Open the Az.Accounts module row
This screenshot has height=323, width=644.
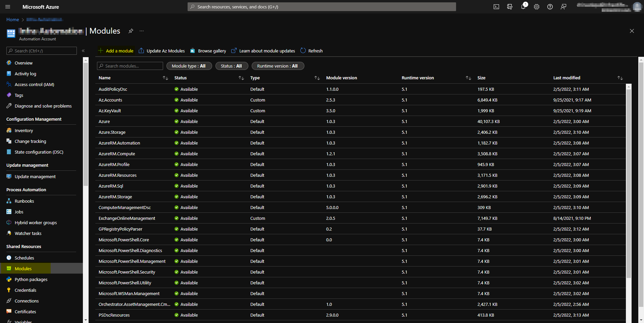(360, 100)
